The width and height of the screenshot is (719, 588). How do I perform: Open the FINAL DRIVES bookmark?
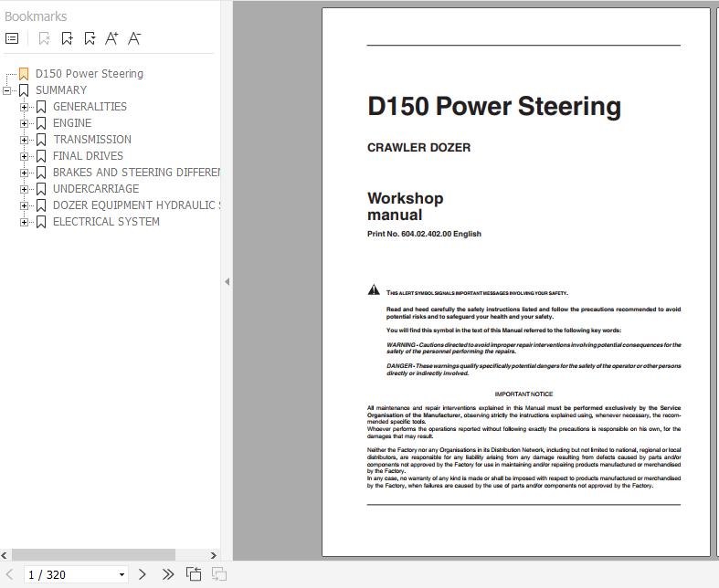tap(88, 156)
